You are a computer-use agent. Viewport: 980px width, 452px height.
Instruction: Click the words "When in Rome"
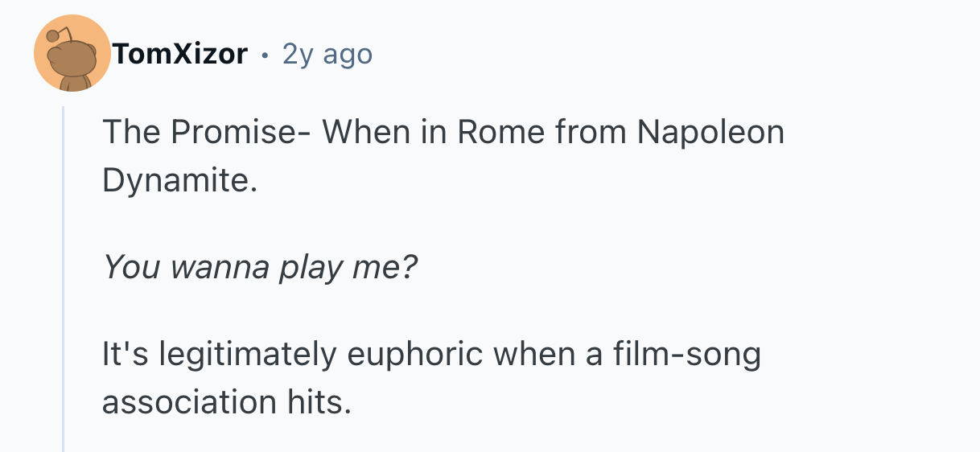coord(386,133)
